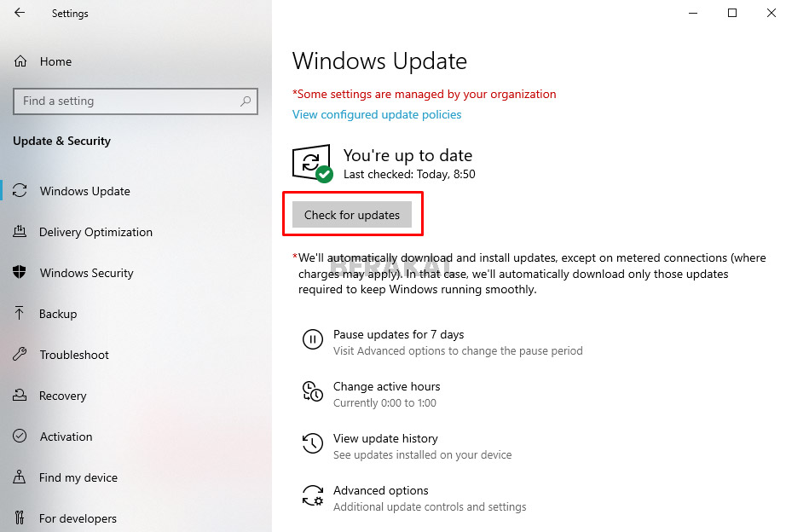786x532 pixels.
Task: Close the Settings window
Action: [771, 13]
